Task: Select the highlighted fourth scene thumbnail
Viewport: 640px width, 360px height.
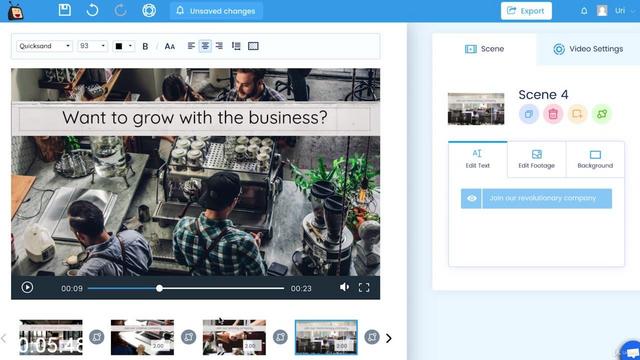Action: tap(326, 337)
